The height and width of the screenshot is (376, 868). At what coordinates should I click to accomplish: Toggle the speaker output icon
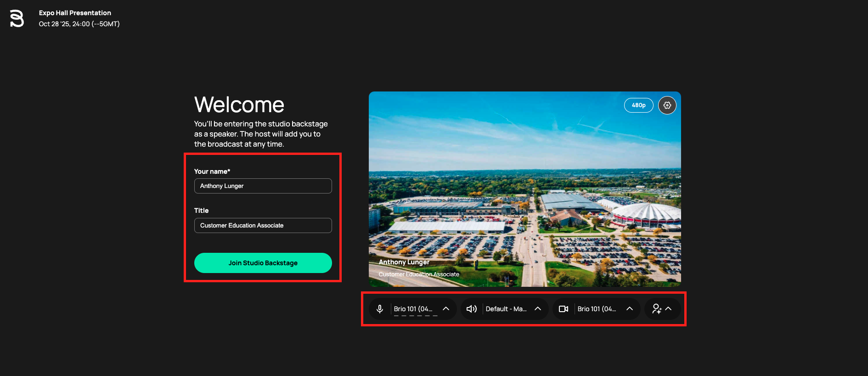tap(472, 309)
